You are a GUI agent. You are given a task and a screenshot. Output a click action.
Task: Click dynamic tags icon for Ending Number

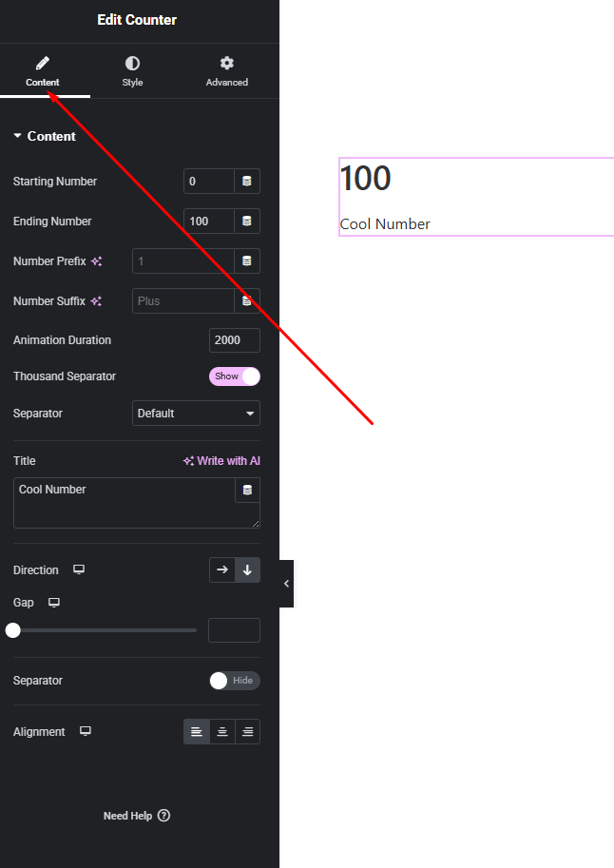(x=247, y=222)
